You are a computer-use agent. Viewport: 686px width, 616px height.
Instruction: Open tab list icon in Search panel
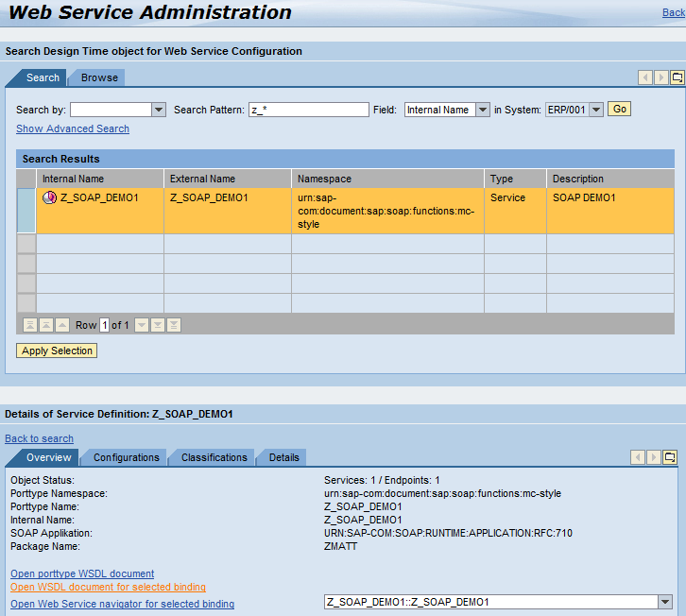[677, 78]
